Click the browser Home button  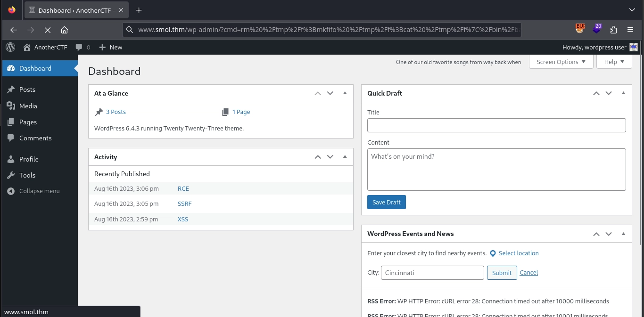65,30
